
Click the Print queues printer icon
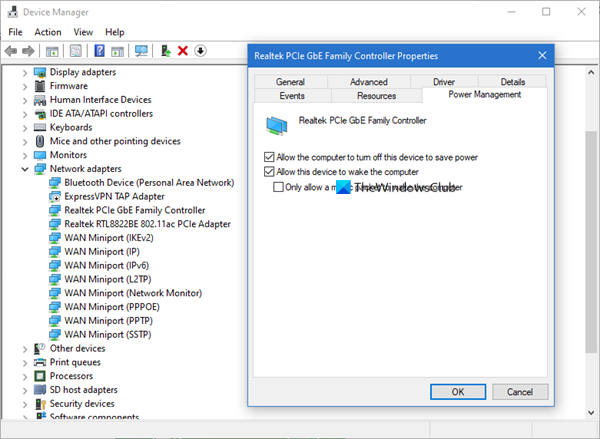[x=40, y=362]
